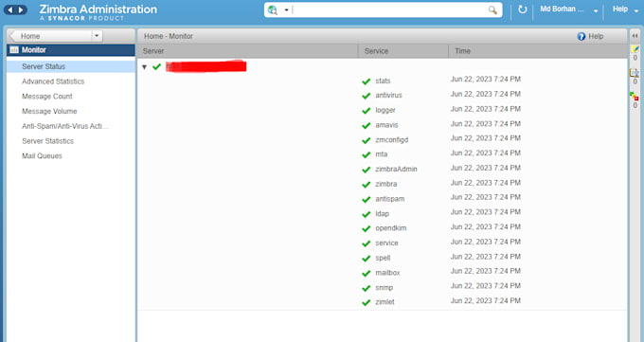Run search with the magnifier icon

pyautogui.click(x=492, y=9)
